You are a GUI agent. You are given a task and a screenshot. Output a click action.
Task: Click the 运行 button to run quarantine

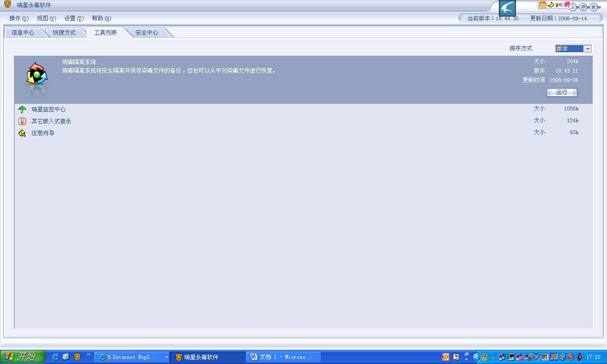tap(562, 92)
